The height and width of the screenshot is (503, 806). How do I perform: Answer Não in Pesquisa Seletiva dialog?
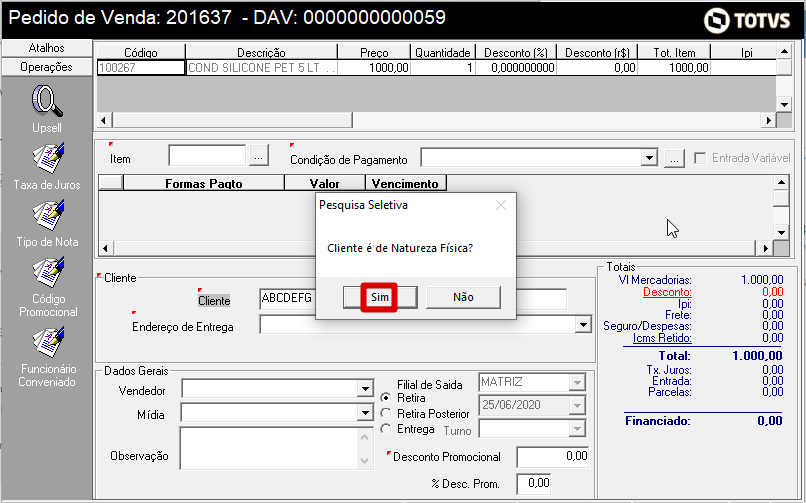click(463, 297)
